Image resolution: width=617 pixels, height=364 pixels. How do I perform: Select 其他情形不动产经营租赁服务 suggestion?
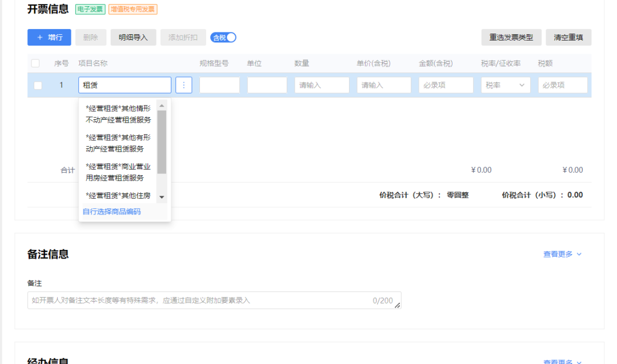click(x=118, y=114)
